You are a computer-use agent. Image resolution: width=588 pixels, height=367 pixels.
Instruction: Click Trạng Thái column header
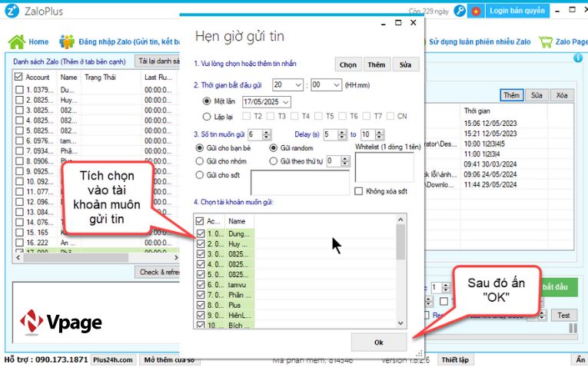(100, 77)
